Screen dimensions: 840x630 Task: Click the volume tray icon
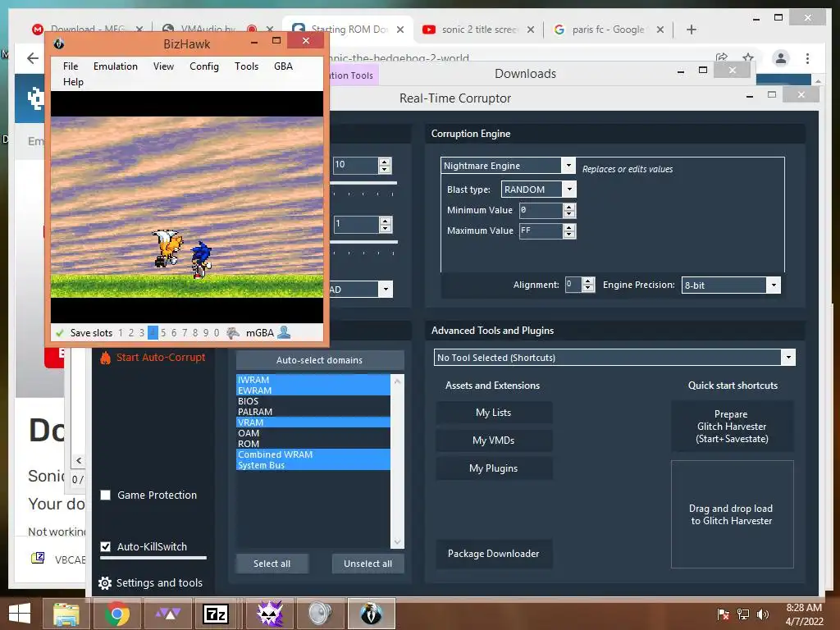(762, 614)
